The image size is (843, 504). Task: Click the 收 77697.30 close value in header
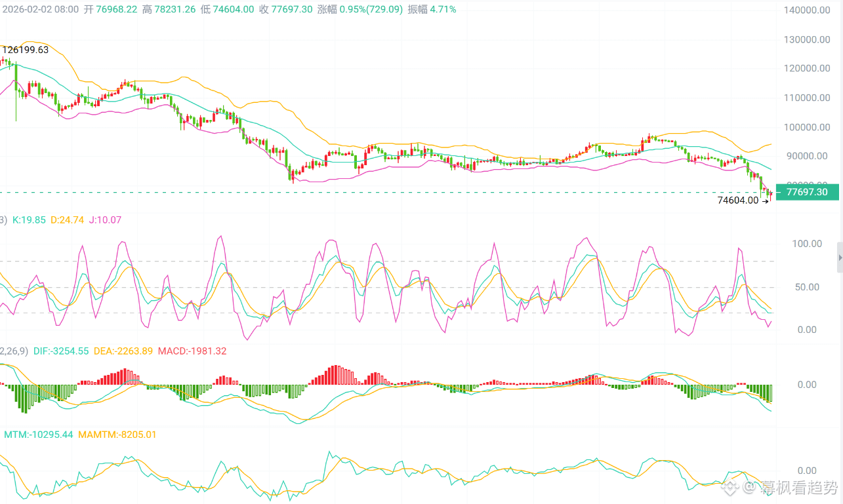(285, 10)
